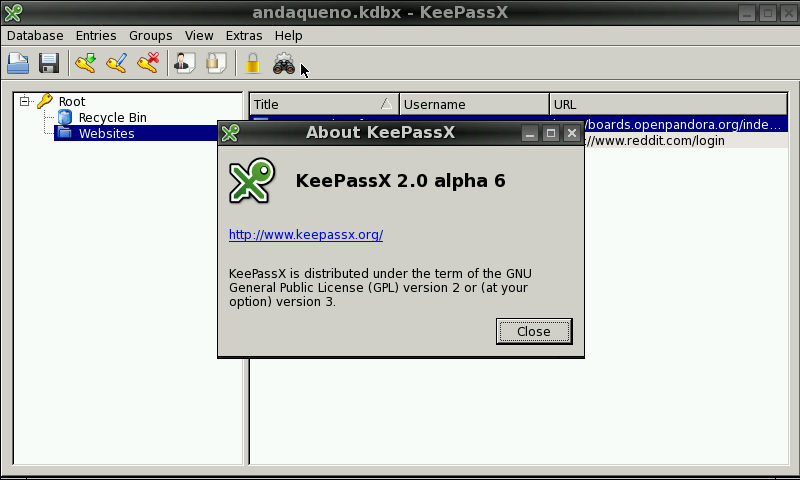Open the Groups menu

point(151,36)
